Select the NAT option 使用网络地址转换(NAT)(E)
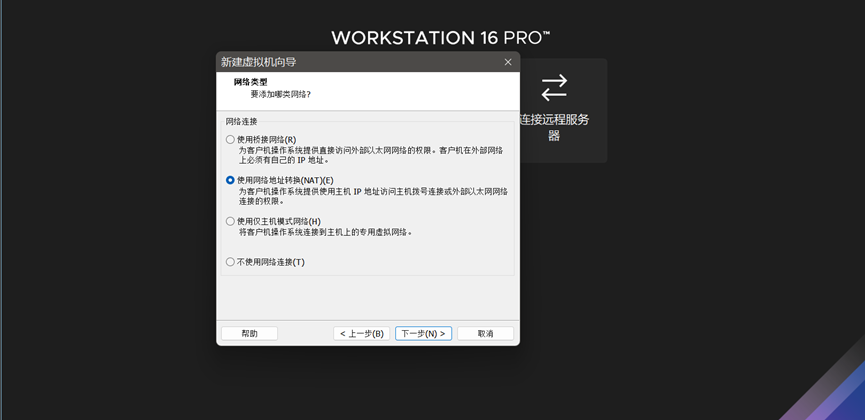This screenshot has width=865, height=420. pos(280,180)
